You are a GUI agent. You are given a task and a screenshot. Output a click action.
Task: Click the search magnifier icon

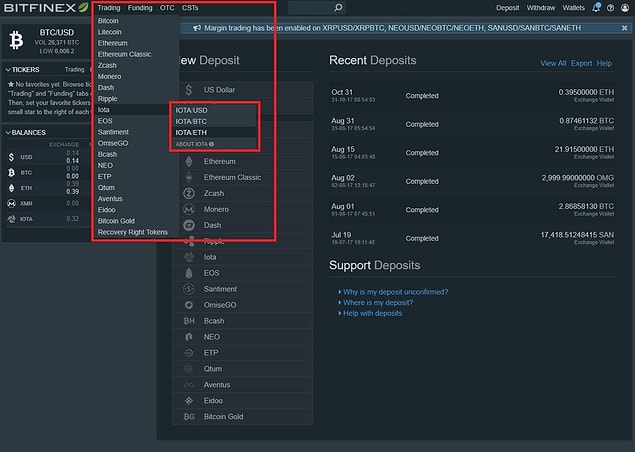point(339,7)
